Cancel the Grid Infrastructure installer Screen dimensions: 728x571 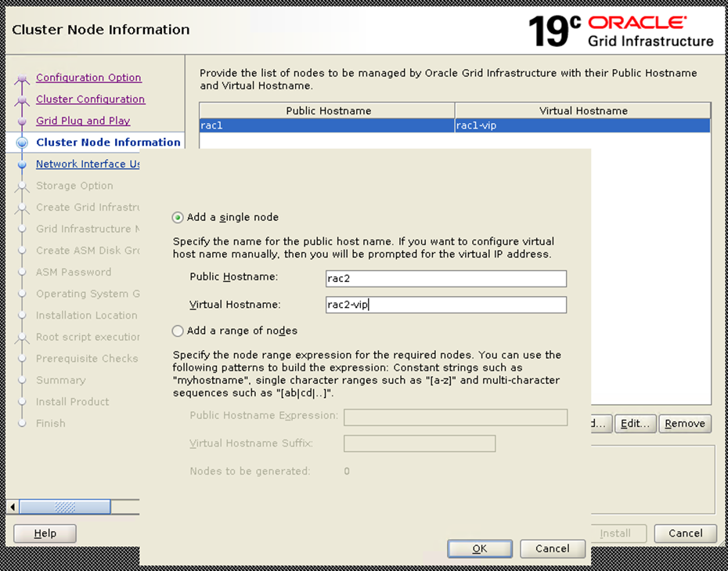pos(685,533)
